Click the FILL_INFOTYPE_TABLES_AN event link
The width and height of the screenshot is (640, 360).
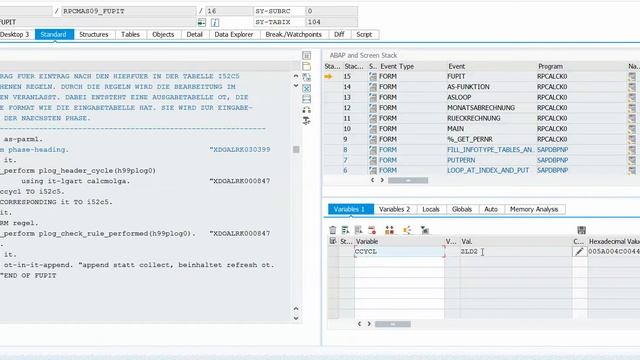[x=490, y=150]
